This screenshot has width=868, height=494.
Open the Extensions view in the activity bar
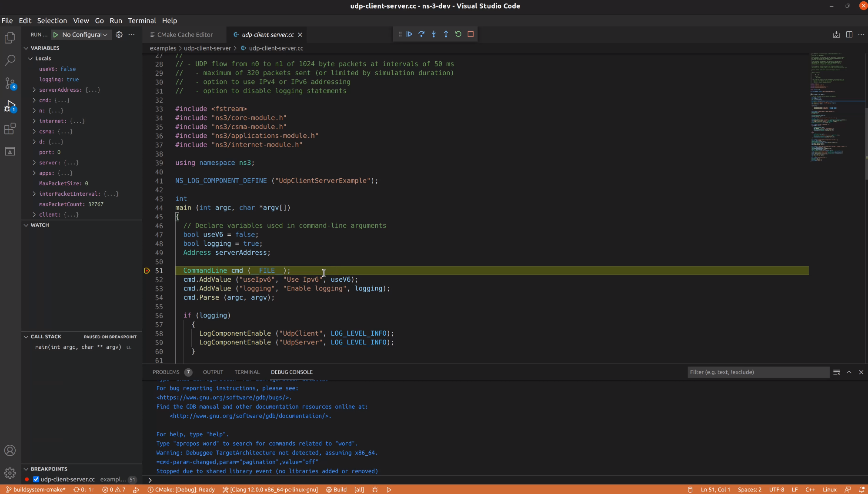coord(10,129)
